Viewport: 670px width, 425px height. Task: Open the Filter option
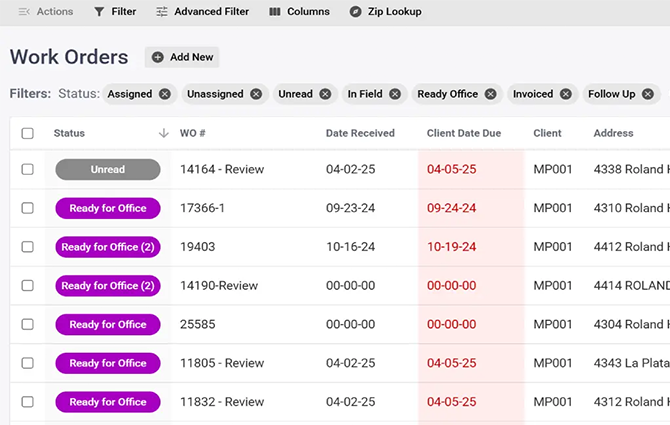[x=115, y=12]
